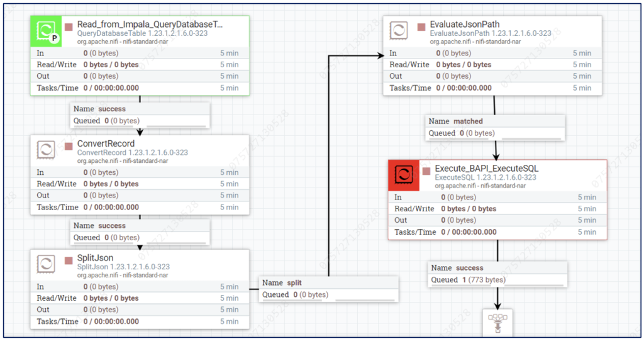Image resolution: width=644 pixels, height=341 pixels.
Task: Click Read/Write row of SplitJson processor
Action: 140,298
